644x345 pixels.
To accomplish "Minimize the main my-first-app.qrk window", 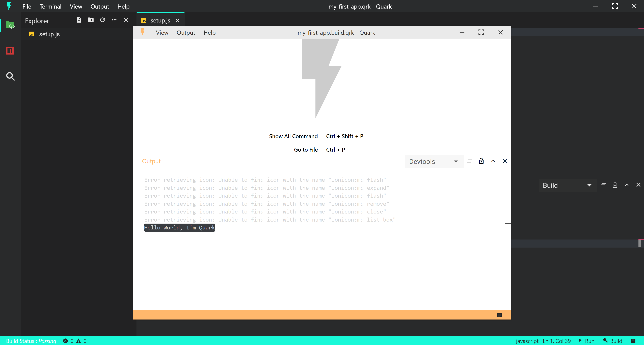I will [x=596, y=6].
